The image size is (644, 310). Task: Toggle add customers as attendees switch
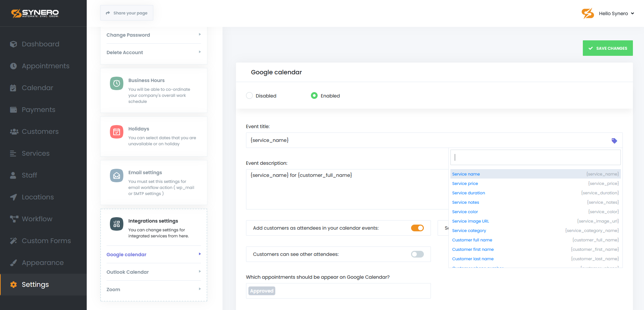coord(417,228)
